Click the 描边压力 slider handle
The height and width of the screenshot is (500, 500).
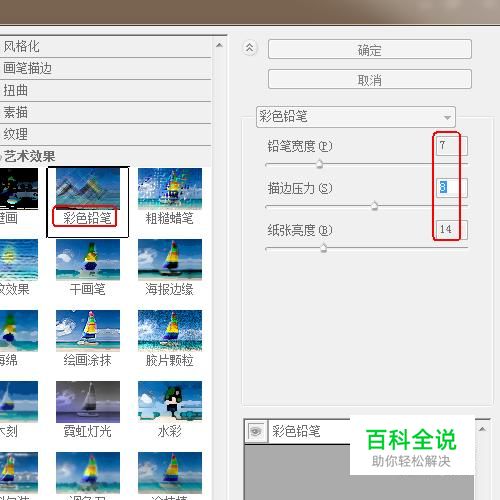[x=374, y=206]
